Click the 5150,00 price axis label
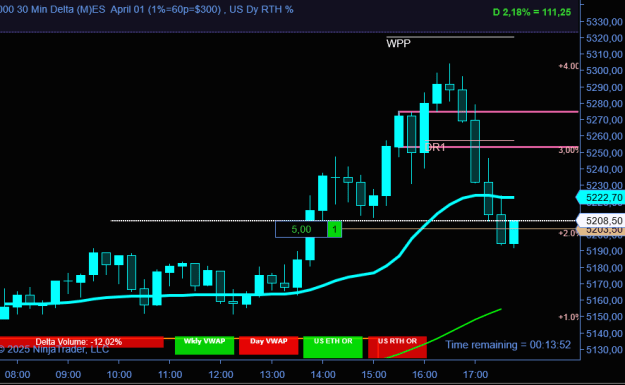The width and height of the screenshot is (625, 385). point(604,317)
